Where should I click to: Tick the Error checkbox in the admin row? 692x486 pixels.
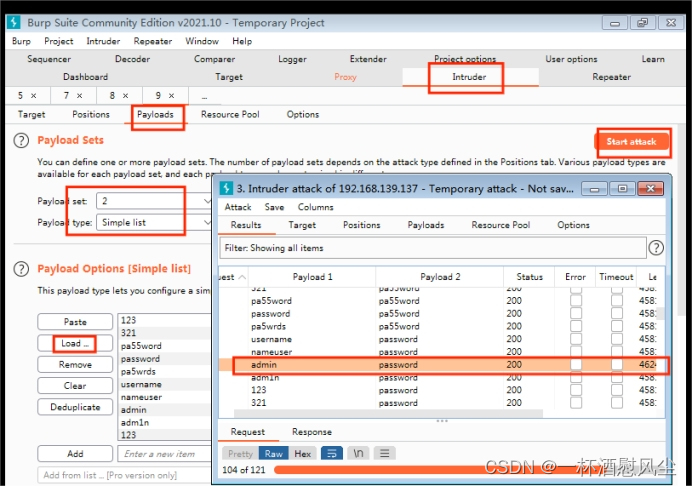pyautogui.click(x=575, y=365)
